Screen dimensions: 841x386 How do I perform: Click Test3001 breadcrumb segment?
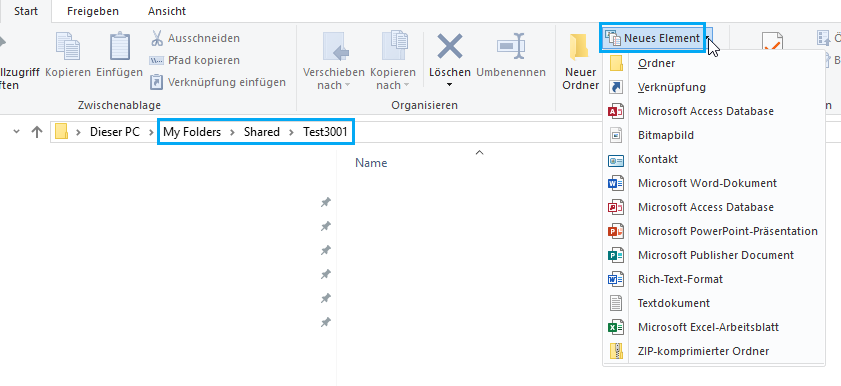(x=325, y=132)
